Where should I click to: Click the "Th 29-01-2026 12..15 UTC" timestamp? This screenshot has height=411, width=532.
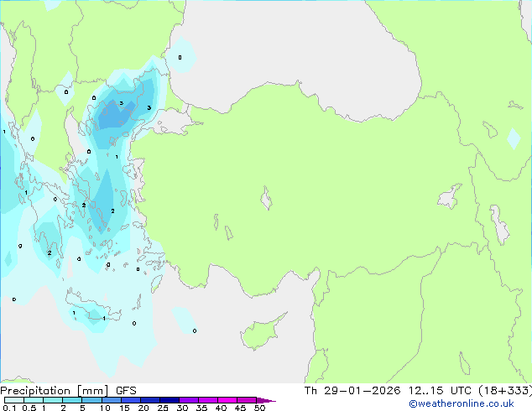[388, 391]
